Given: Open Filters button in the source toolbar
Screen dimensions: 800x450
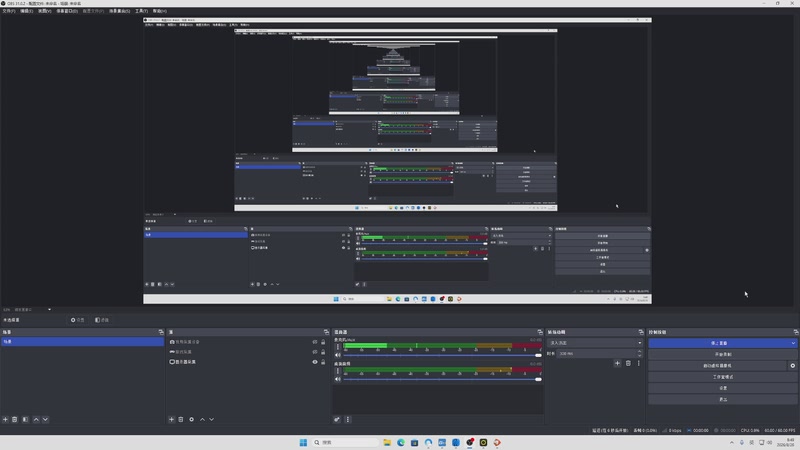Looking at the screenshot, I should click(x=102, y=320).
